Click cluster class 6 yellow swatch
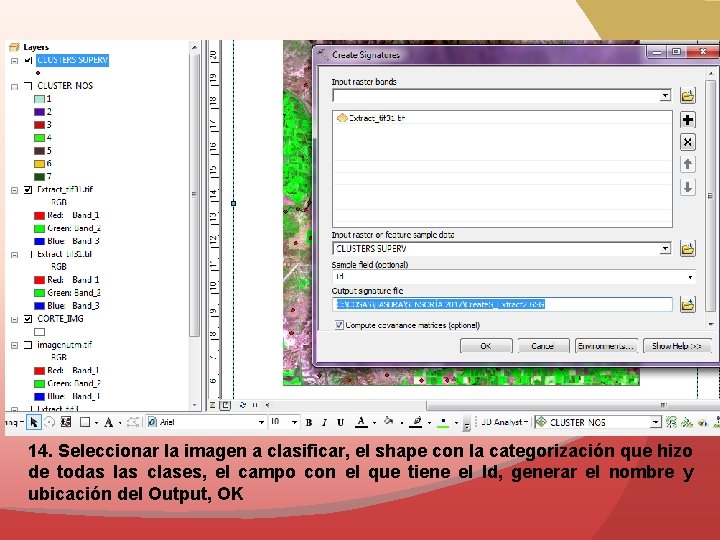720x540 pixels. pos(39,163)
